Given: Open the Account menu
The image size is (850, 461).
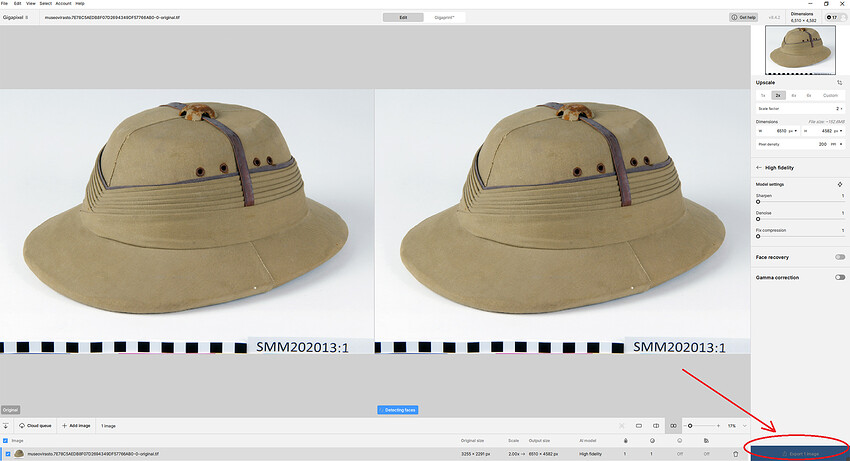Looking at the screenshot, I should [61, 3].
